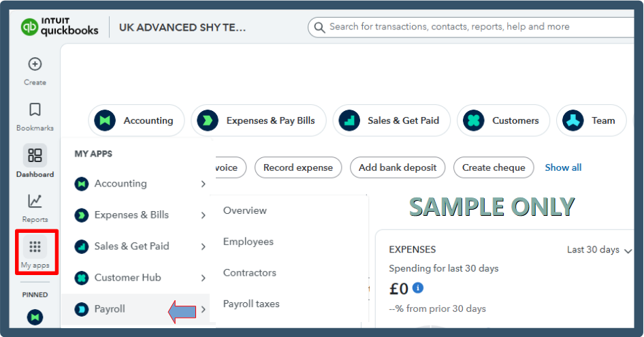Select Overview in the Payroll submenu
The image size is (644, 337).
[x=245, y=210]
